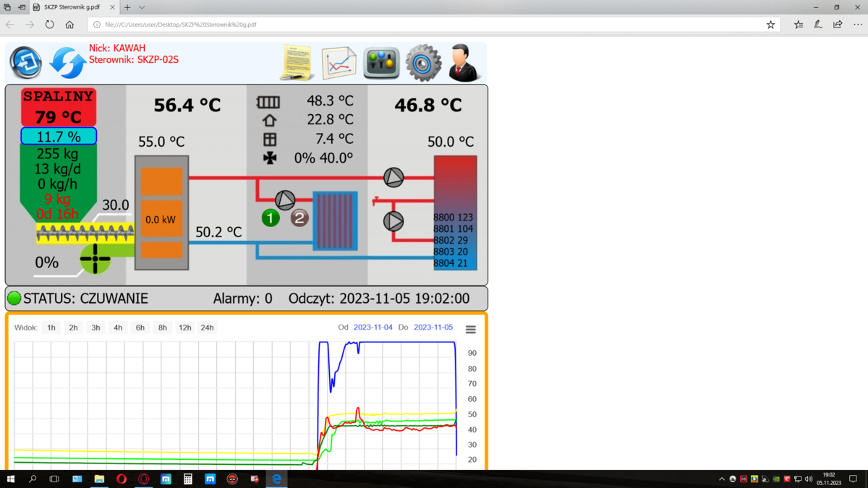Select the 1h chart view range
The image size is (868, 488).
[51, 328]
